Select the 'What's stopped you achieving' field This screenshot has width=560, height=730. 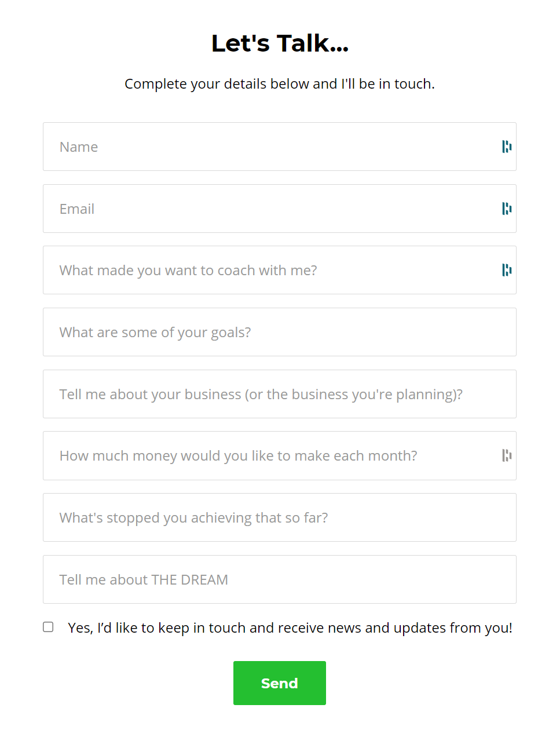279,517
